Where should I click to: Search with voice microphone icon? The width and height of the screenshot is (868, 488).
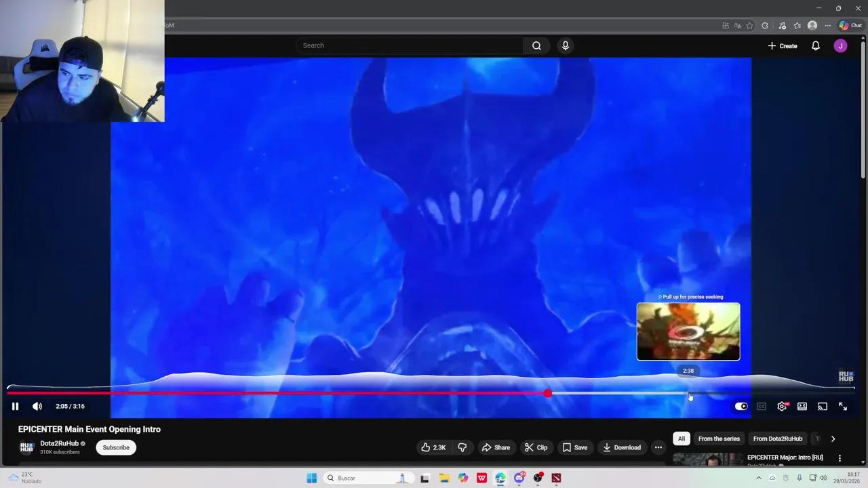pos(566,45)
